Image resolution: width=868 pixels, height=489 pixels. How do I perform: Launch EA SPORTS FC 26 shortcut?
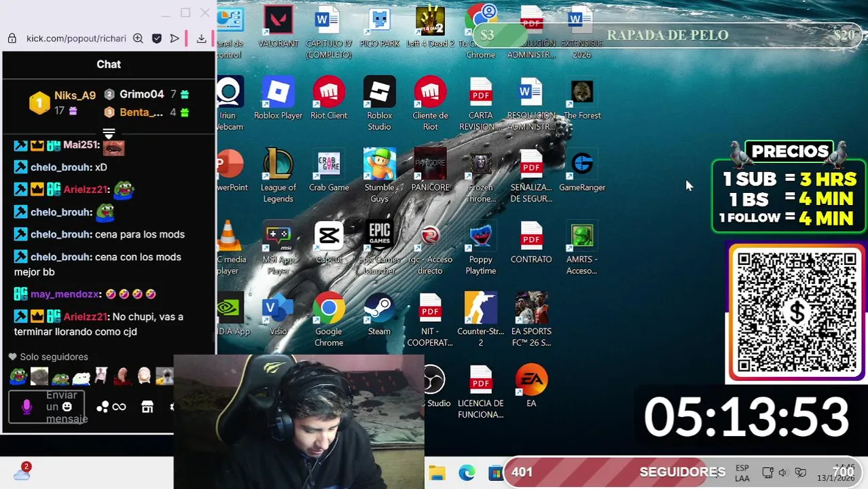[x=531, y=321]
